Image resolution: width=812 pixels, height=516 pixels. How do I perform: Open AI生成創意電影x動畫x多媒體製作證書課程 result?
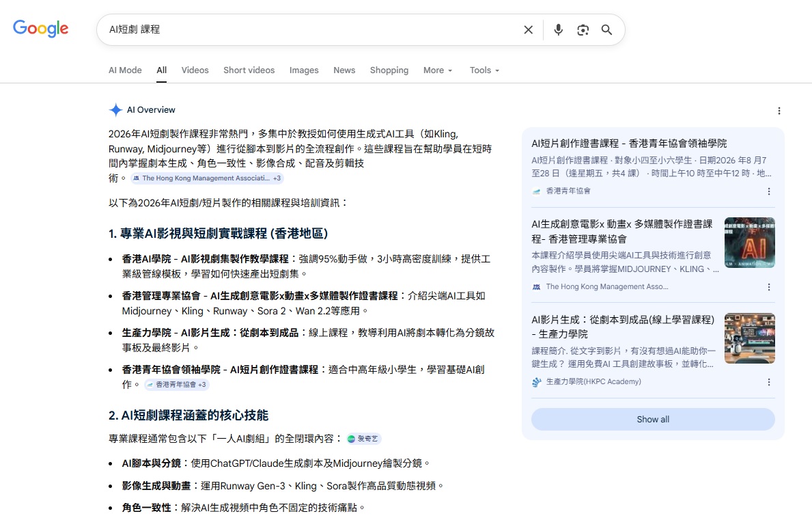click(622, 232)
